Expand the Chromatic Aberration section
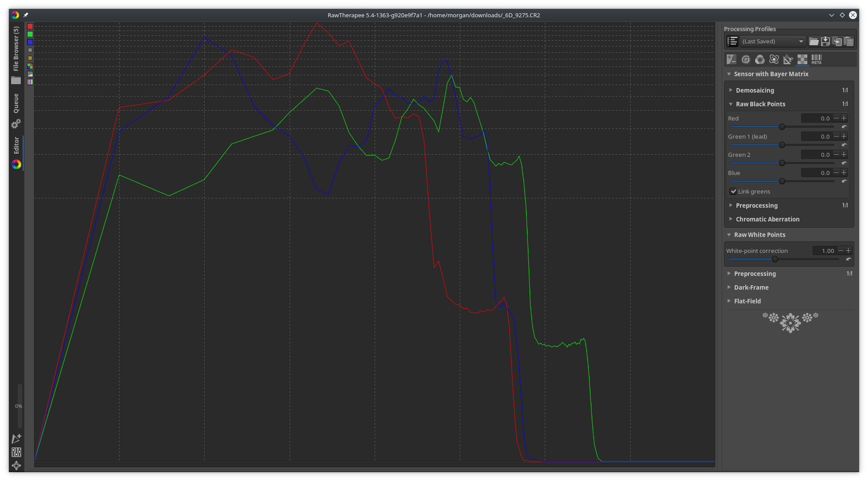Image resolution: width=868 pixels, height=481 pixels. pyautogui.click(x=767, y=219)
